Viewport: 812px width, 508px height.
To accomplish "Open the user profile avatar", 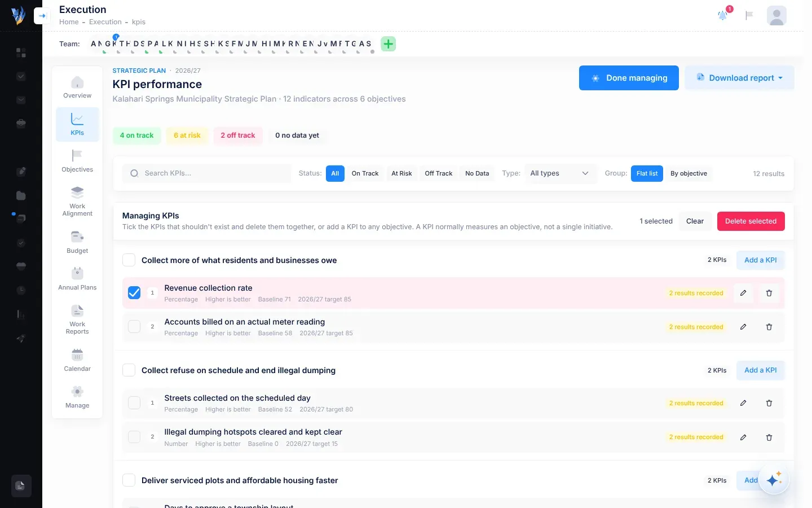I will tap(776, 15).
